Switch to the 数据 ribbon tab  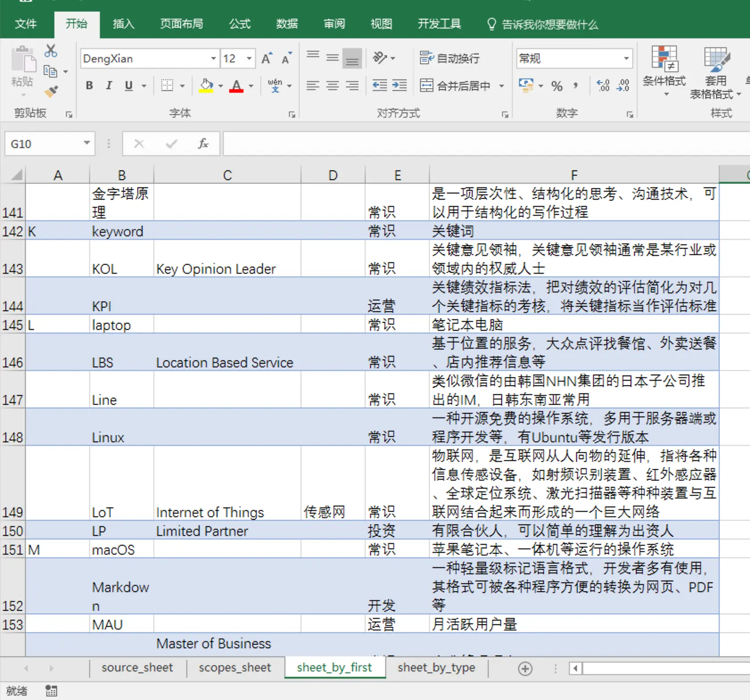coord(287,24)
